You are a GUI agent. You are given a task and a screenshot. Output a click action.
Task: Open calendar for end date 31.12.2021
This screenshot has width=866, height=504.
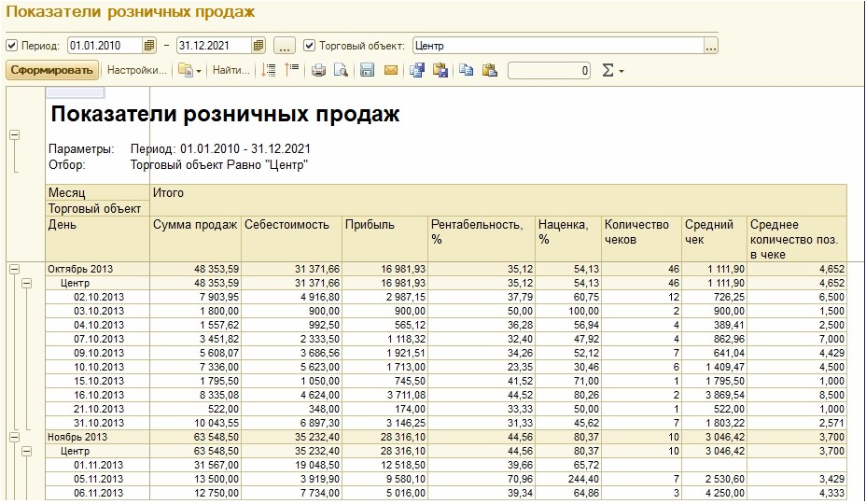(258, 46)
